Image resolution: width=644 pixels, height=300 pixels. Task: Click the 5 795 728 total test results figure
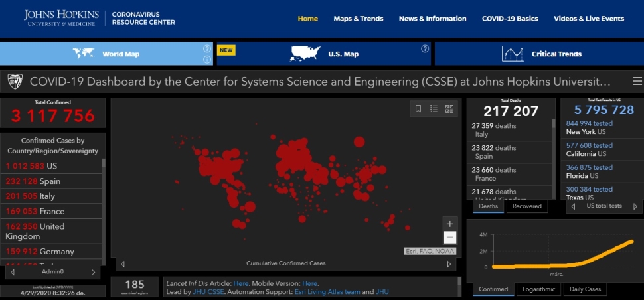point(604,110)
